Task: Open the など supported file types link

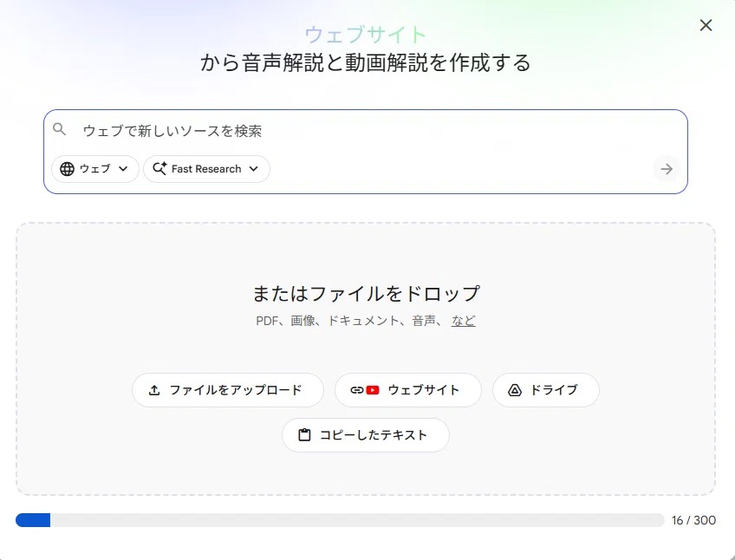Action: pos(463,321)
